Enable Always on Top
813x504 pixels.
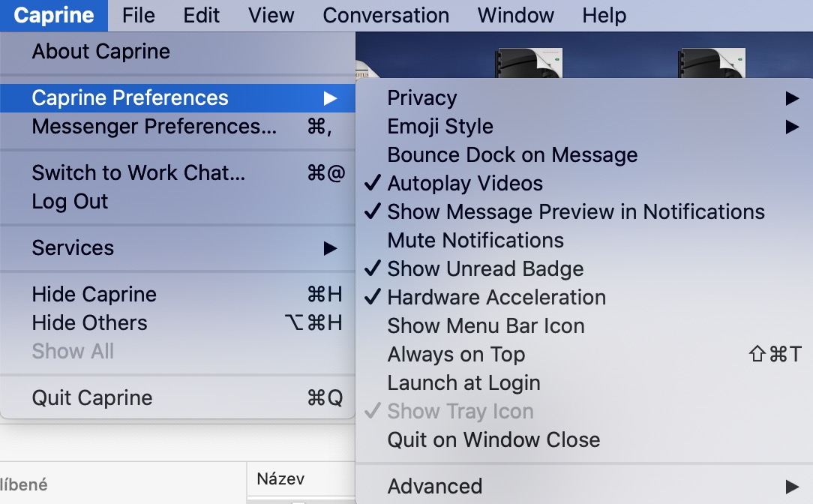tap(584, 355)
